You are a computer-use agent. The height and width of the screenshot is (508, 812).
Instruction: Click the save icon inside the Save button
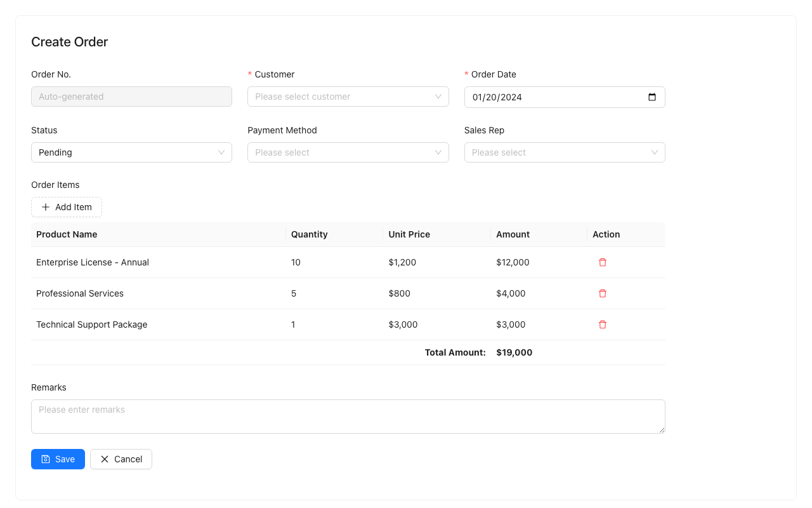46,458
